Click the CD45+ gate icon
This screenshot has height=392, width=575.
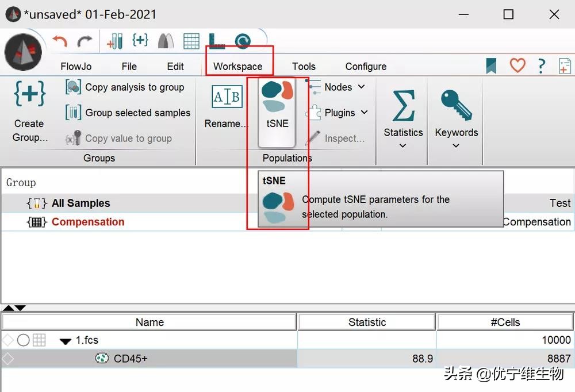(102, 358)
